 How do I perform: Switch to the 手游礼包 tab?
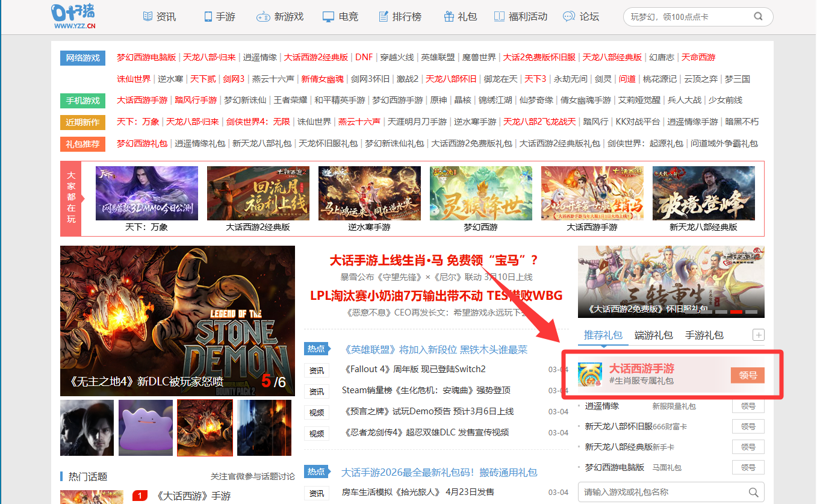pyautogui.click(x=704, y=335)
